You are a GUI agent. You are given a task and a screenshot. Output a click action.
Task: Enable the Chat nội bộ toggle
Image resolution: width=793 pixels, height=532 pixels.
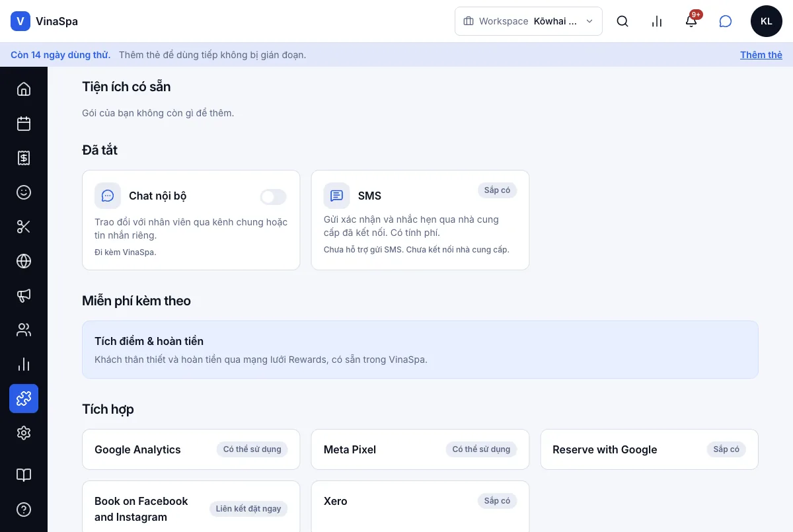click(x=274, y=196)
